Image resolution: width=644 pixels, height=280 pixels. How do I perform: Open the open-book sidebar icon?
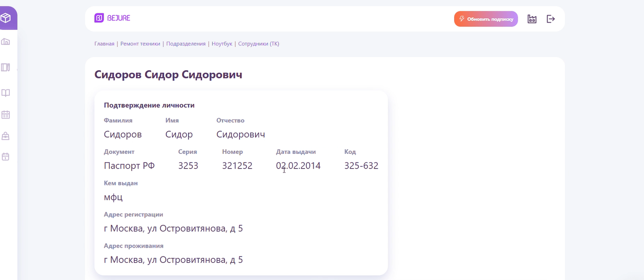click(5, 93)
